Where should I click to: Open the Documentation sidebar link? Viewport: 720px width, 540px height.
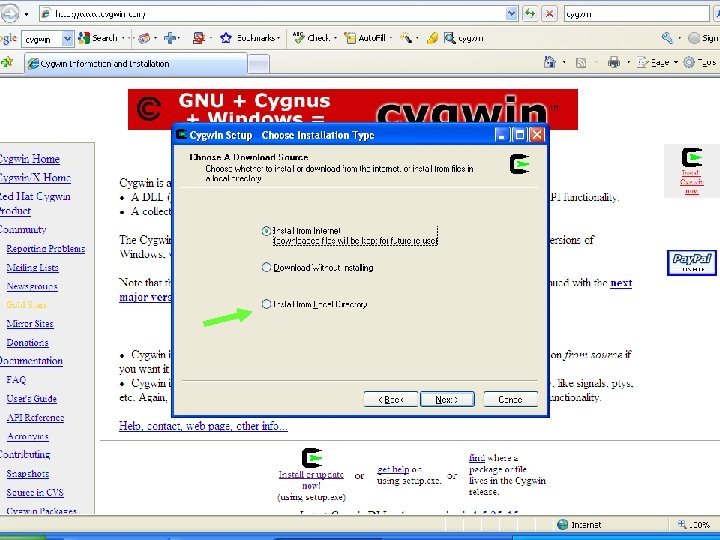tap(31, 361)
